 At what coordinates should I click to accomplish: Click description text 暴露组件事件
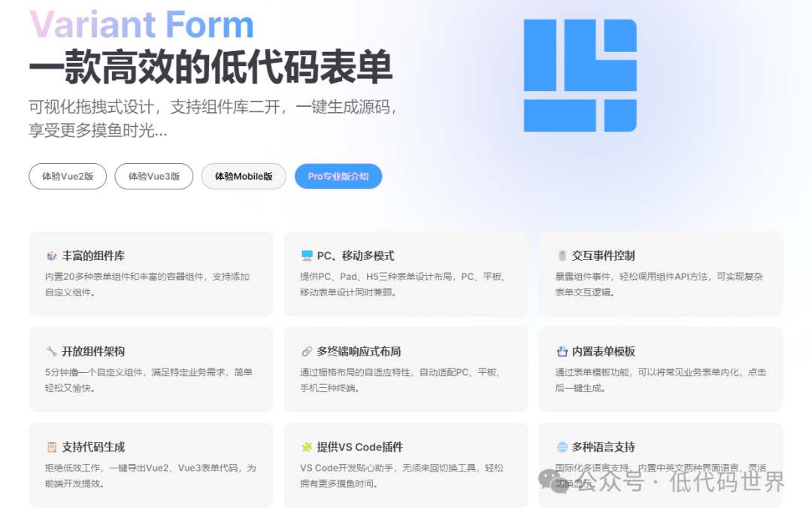pos(659,284)
